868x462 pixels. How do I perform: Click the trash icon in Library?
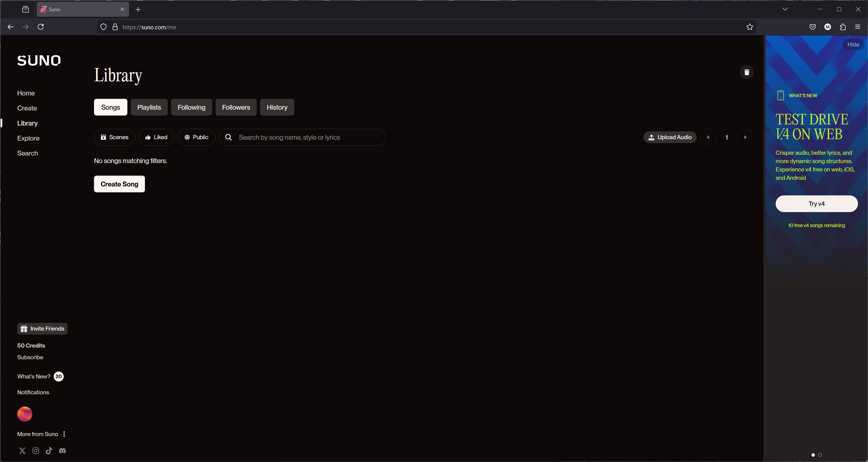coord(746,72)
